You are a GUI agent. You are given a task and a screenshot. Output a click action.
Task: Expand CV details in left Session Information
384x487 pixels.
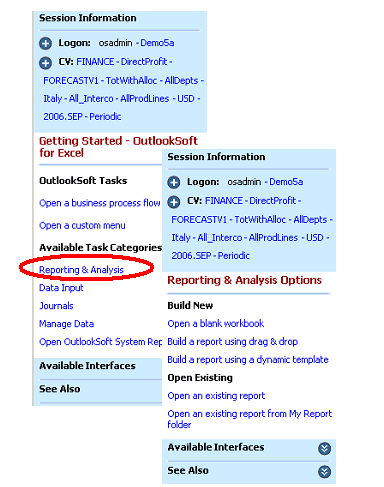45,63
